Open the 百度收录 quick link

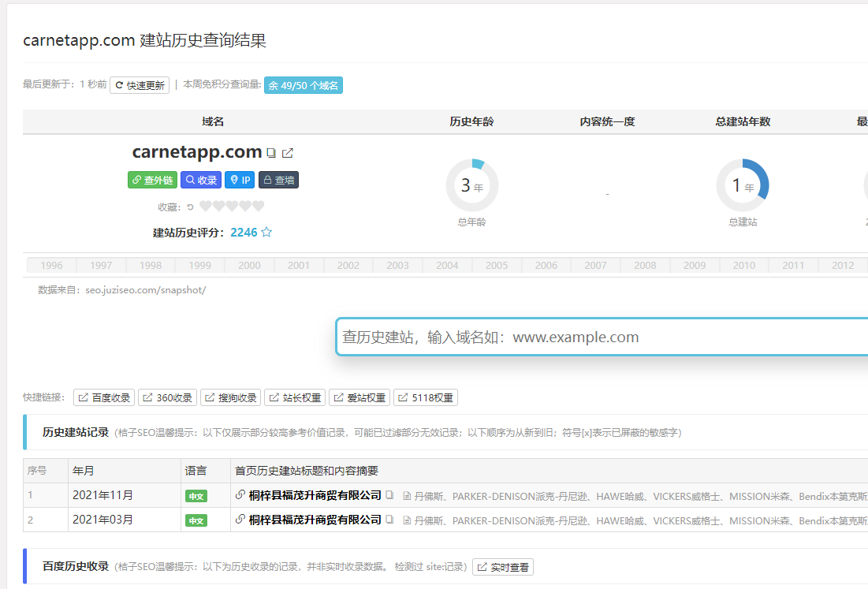click(104, 398)
